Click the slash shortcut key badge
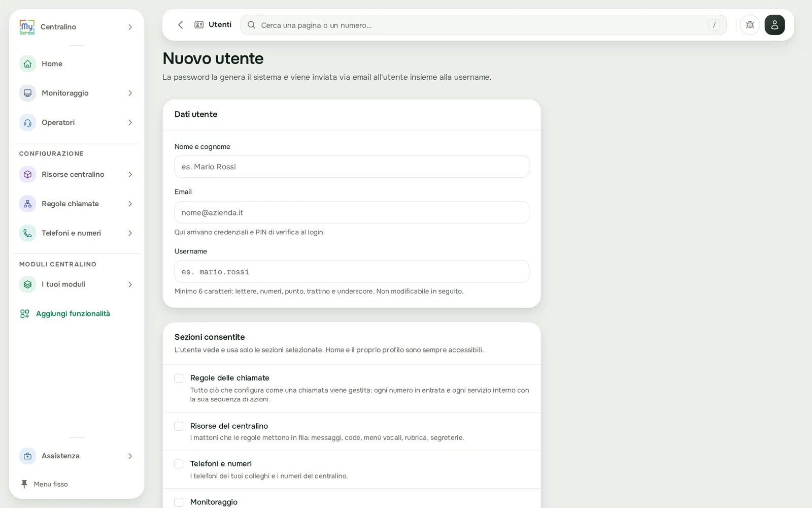 (x=714, y=25)
